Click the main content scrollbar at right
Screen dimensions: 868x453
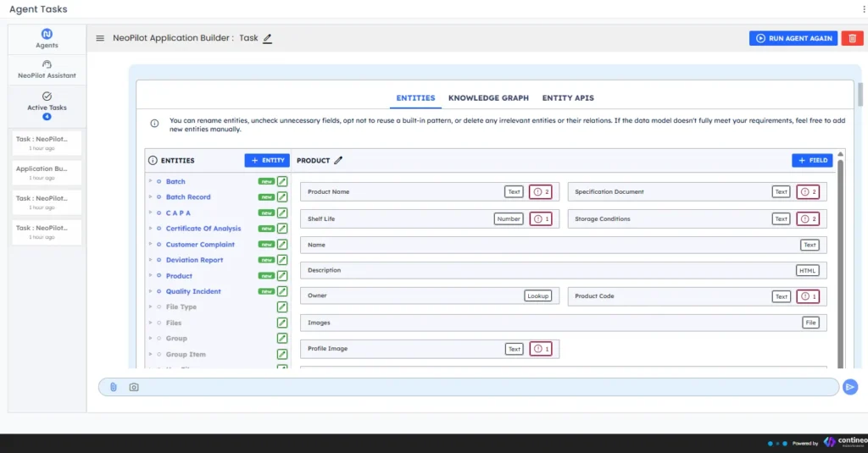(860, 94)
